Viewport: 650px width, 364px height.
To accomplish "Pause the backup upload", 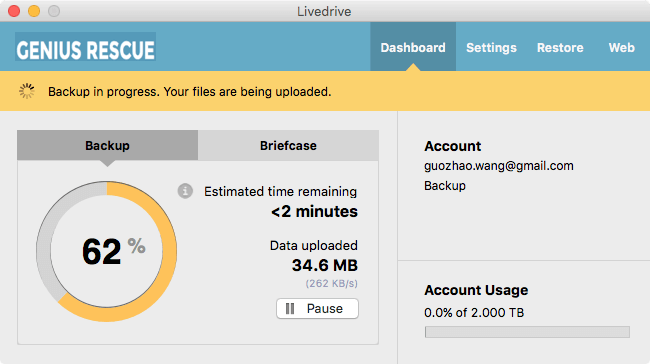I will [317, 308].
